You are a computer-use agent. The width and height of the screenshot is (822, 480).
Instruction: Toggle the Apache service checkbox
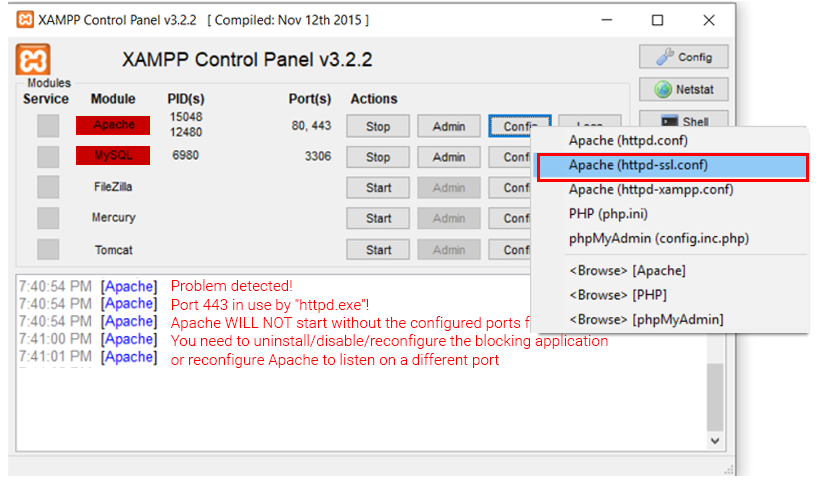[48, 126]
